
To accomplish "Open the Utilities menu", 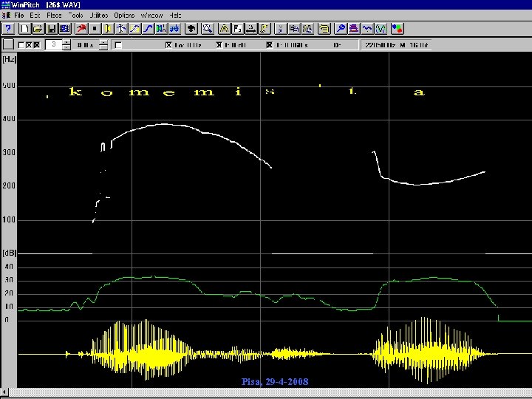I will click(99, 16).
